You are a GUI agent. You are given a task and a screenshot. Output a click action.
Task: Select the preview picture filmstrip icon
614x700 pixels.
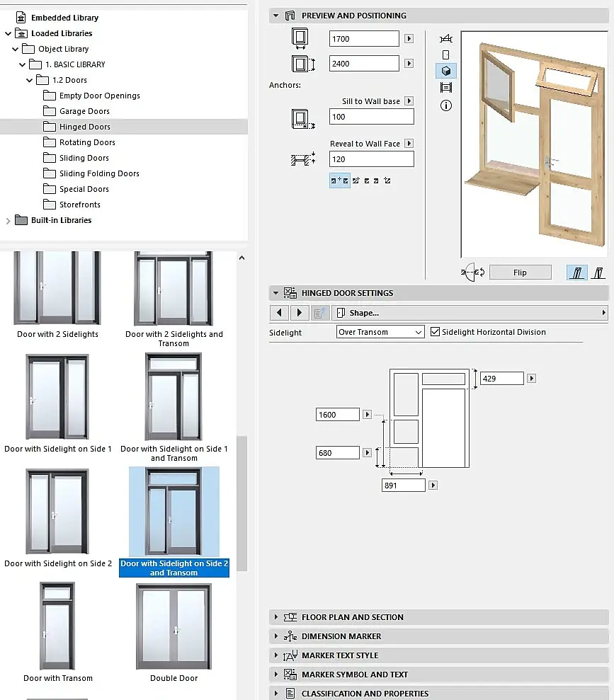(445, 88)
